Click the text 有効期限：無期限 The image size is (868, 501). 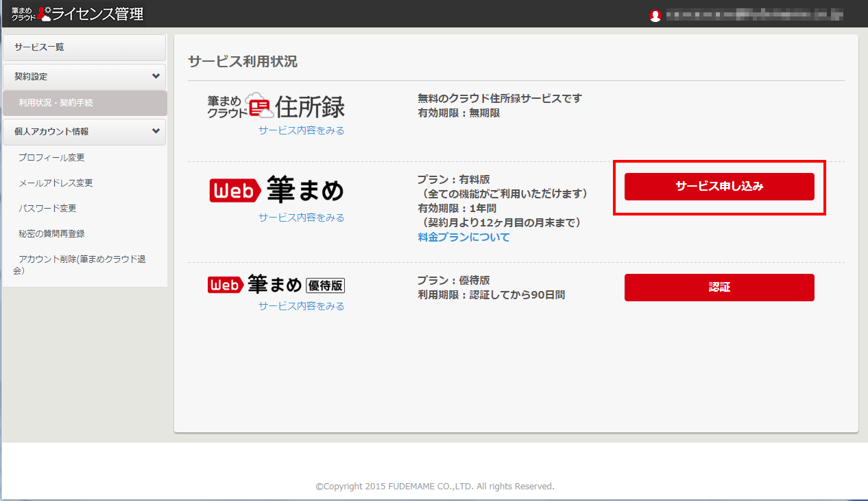(459, 113)
